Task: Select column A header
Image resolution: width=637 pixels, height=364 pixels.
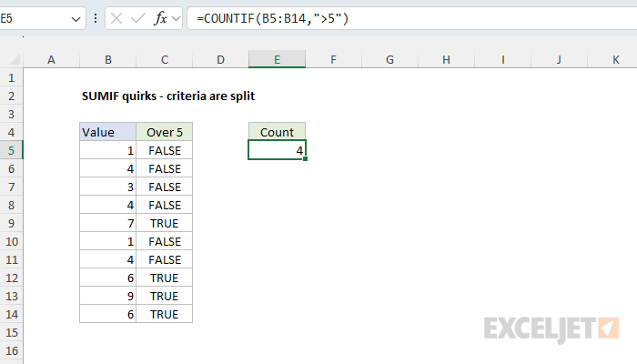Action: click(51, 60)
